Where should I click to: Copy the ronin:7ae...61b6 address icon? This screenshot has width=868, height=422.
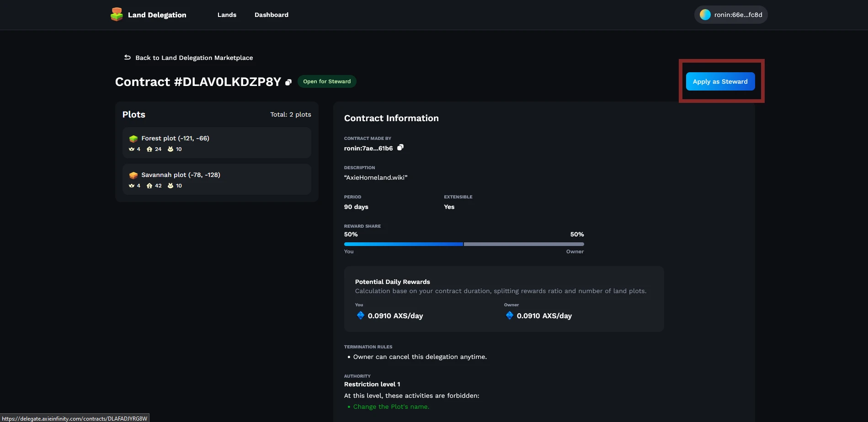[x=400, y=147]
